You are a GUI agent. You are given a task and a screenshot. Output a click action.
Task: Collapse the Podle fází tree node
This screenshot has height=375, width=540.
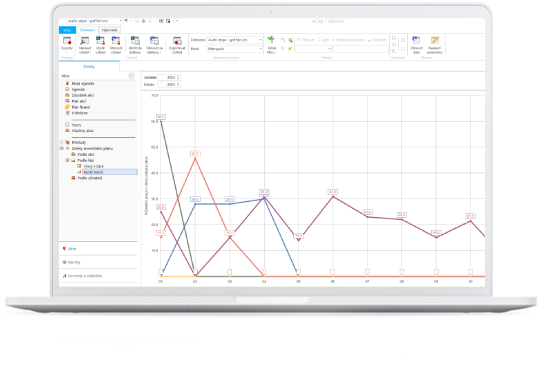(x=68, y=160)
